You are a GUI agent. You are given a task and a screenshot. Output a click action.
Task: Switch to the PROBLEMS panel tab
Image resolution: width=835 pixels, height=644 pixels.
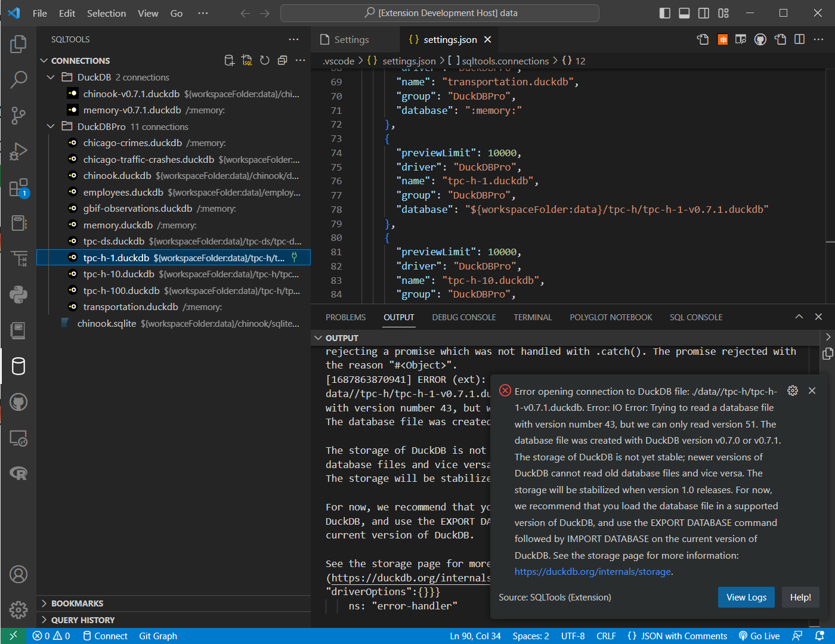click(x=346, y=317)
